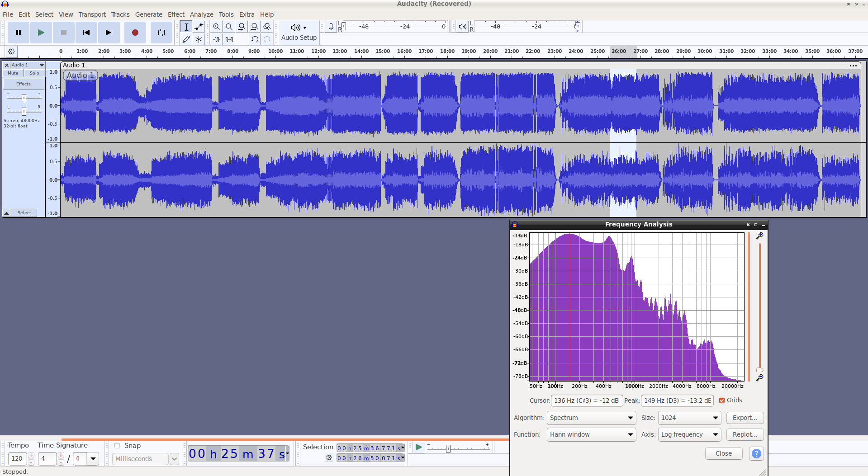The width and height of the screenshot is (868, 476).
Task: Click the microphone record meter icon
Action: pyautogui.click(x=331, y=27)
